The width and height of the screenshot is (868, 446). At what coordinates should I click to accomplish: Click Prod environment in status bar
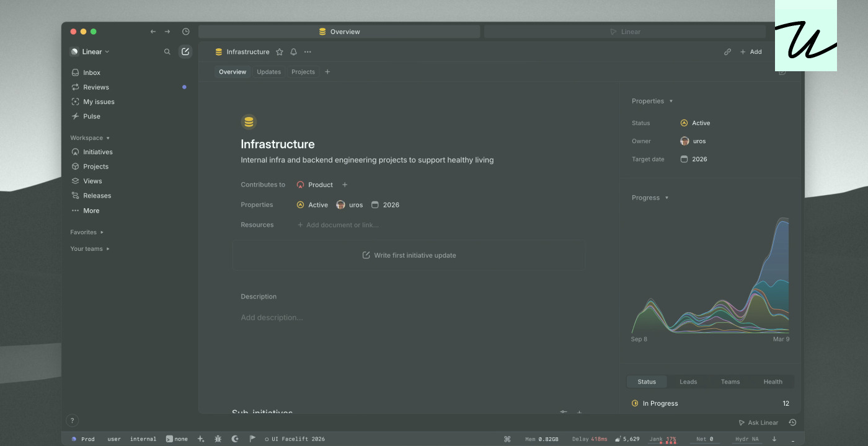pos(83,439)
